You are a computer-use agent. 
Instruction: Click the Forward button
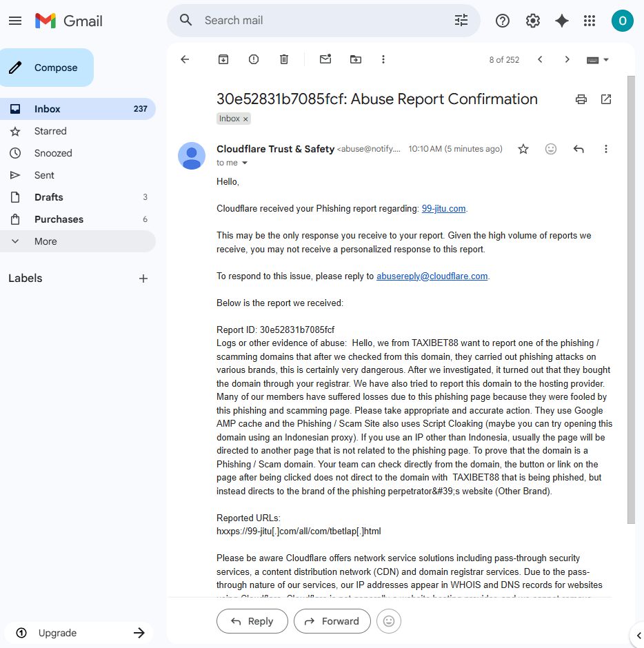[x=332, y=621]
